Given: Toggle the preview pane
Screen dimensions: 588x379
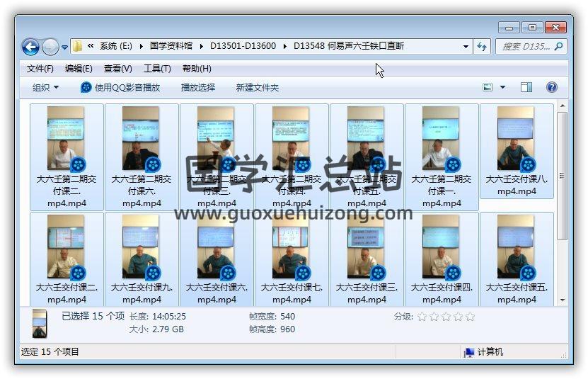Looking at the screenshot, I should click(x=526, y=88).
